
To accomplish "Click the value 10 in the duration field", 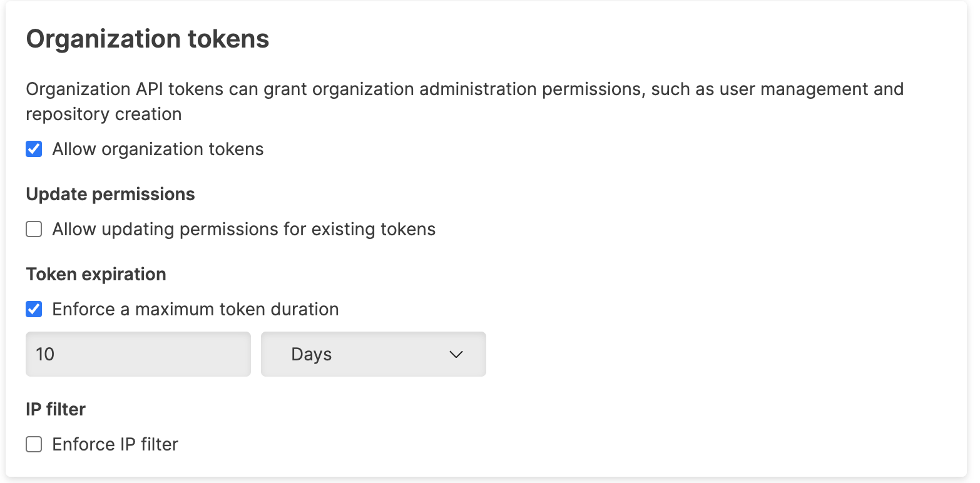I will (45, 355).
